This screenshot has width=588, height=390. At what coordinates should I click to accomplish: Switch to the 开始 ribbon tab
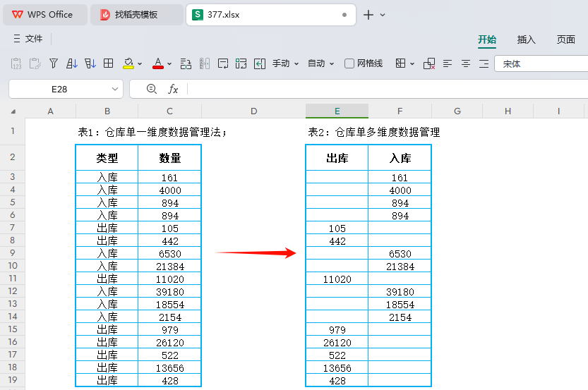click(x=487, y=39)
